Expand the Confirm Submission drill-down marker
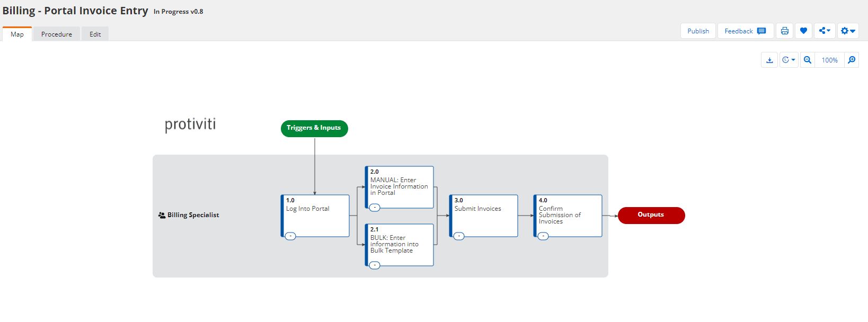Viewport: 868px width, 322px height. (x=543, y=236)
